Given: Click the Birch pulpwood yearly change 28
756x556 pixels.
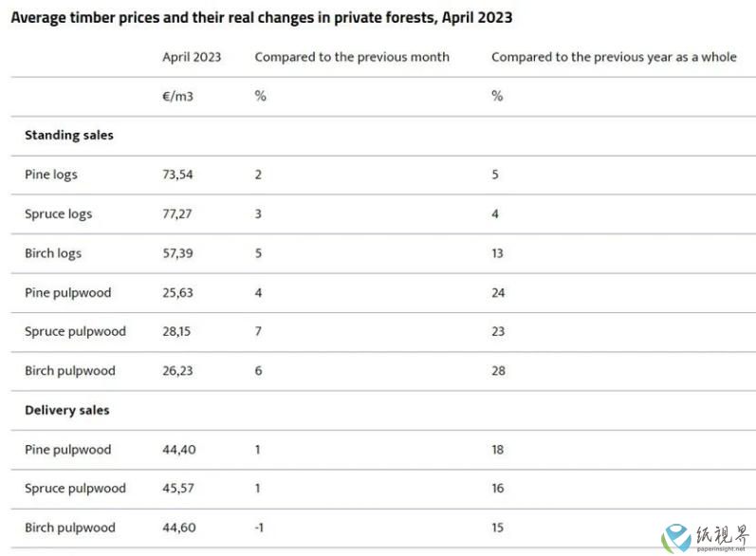Looking at the screenshot, I should [x=499, y=371].
